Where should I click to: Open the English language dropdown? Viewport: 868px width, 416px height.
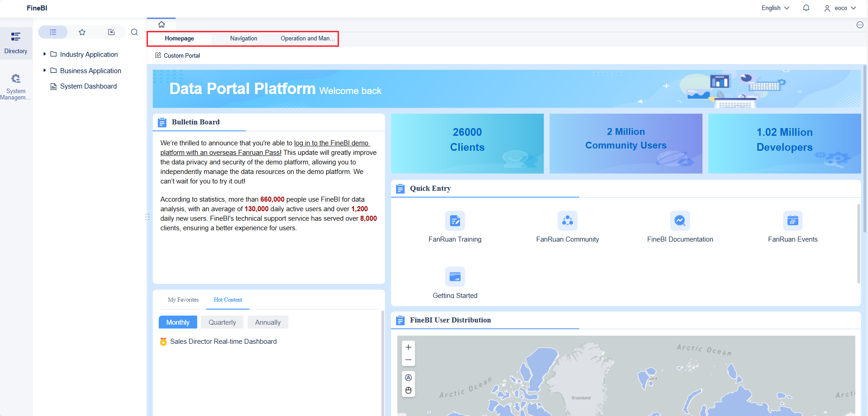(775, 8)
